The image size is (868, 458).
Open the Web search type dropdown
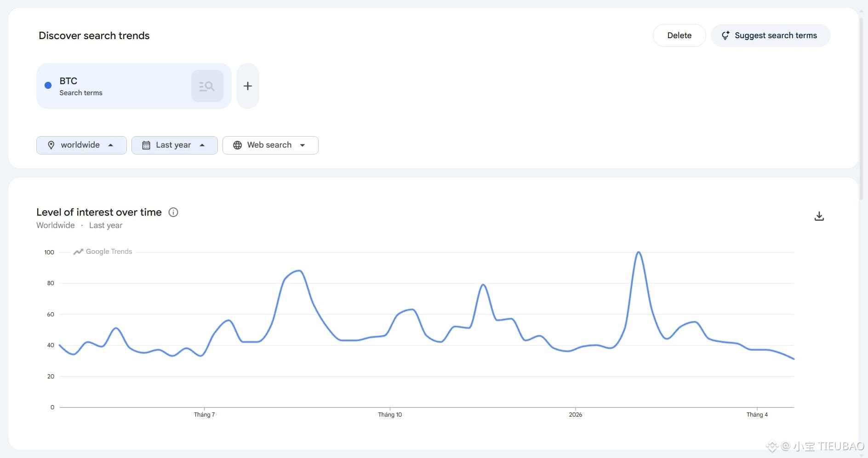pyautogui.click(x=270, y=145)
